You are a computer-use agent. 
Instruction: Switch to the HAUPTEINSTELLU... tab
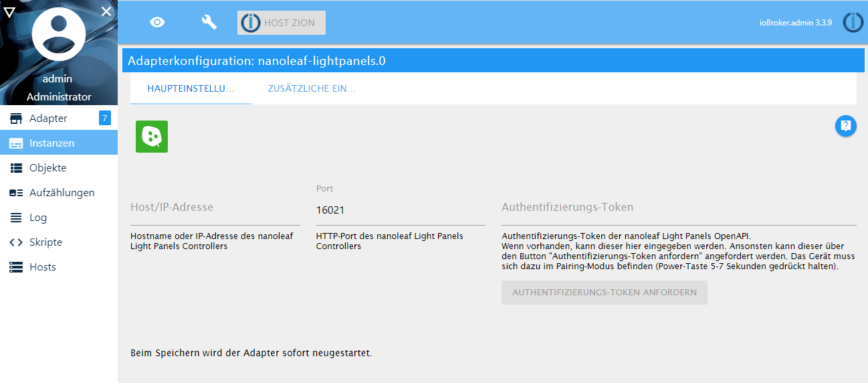pos(191,88)
